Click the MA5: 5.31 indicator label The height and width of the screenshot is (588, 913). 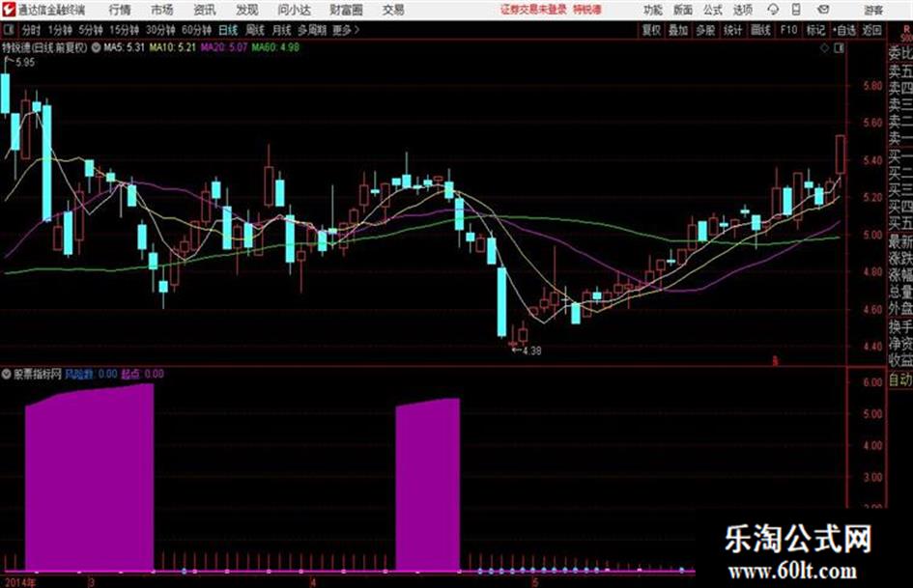click(124, 47)
